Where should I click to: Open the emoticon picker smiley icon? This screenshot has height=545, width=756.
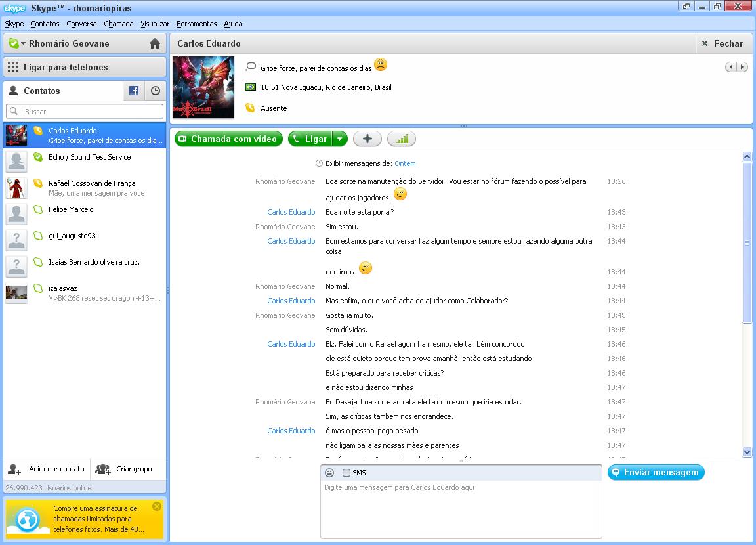(x=329, y=473)
